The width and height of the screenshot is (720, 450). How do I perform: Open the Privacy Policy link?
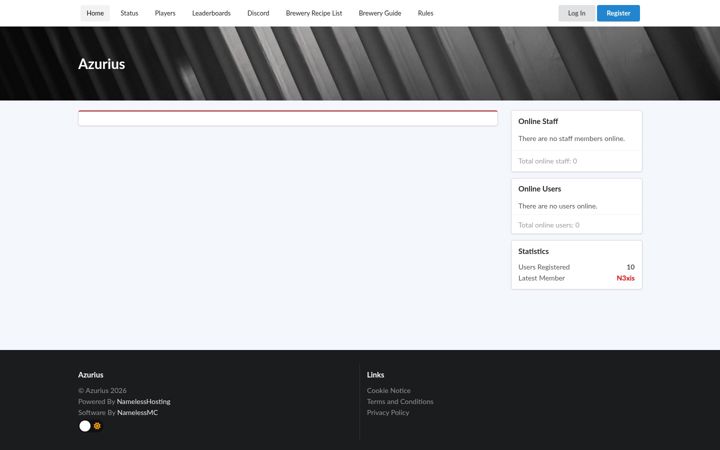click(388, 413)
